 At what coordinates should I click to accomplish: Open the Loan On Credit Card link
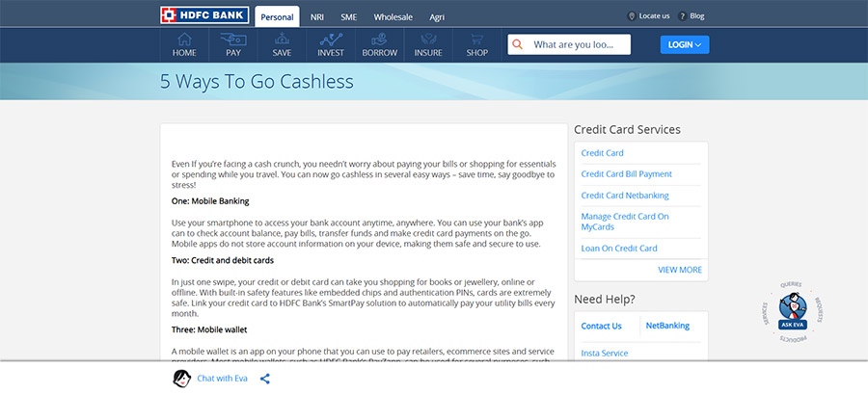(619, 249)
